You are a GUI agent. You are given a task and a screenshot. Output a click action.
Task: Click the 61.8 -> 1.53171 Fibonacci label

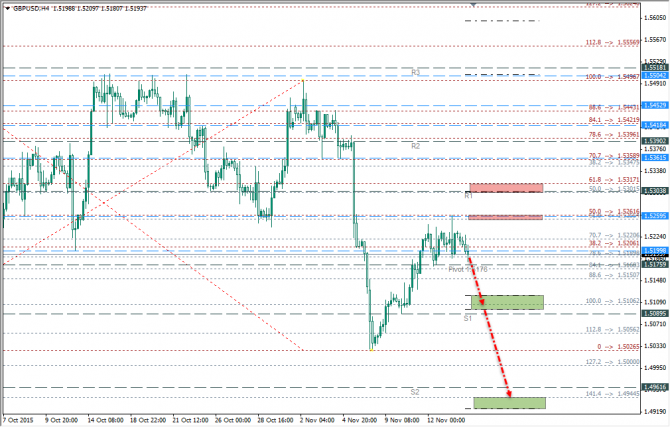614,180
